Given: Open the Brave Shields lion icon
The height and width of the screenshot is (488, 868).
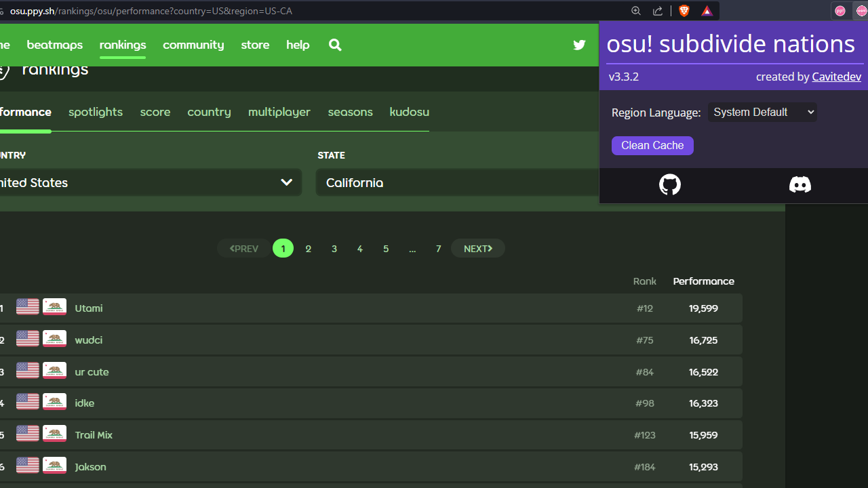Looking at the screenshot, I should tap(684, 11).
